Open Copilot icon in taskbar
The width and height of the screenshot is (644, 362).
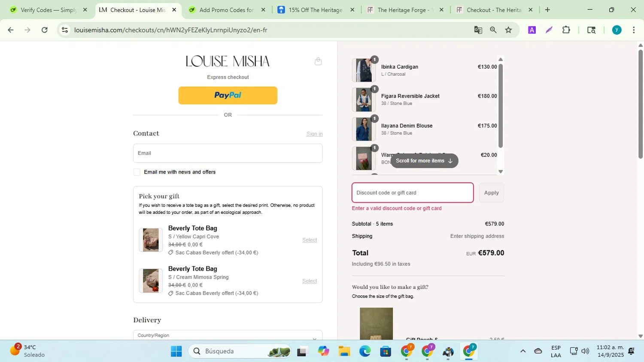[x=323, y=351]
